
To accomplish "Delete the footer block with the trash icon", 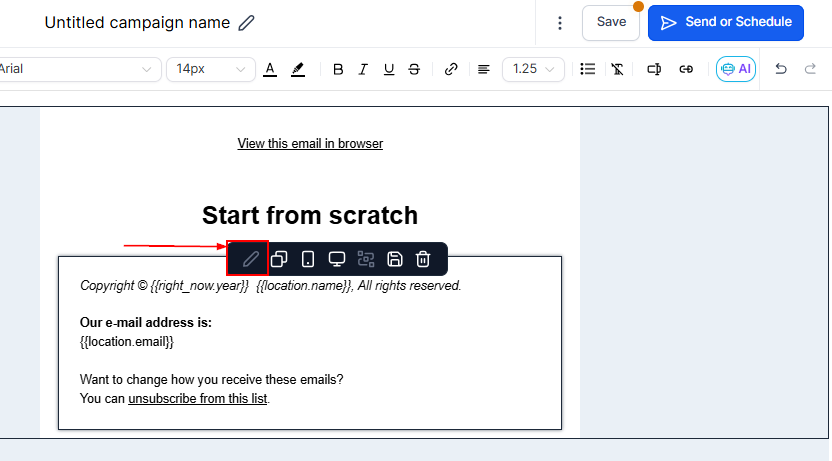I will [423, 259].
